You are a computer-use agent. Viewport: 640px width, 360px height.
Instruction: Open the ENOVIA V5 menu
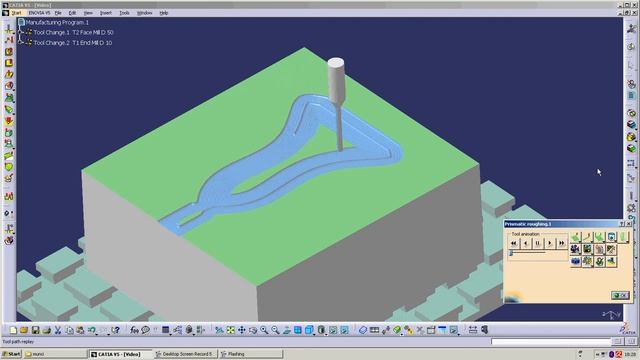[39, 13]
